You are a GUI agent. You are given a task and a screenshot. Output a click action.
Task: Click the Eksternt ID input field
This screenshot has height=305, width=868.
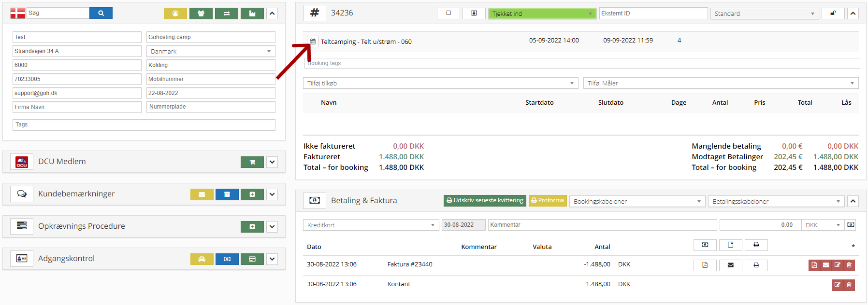653,14
